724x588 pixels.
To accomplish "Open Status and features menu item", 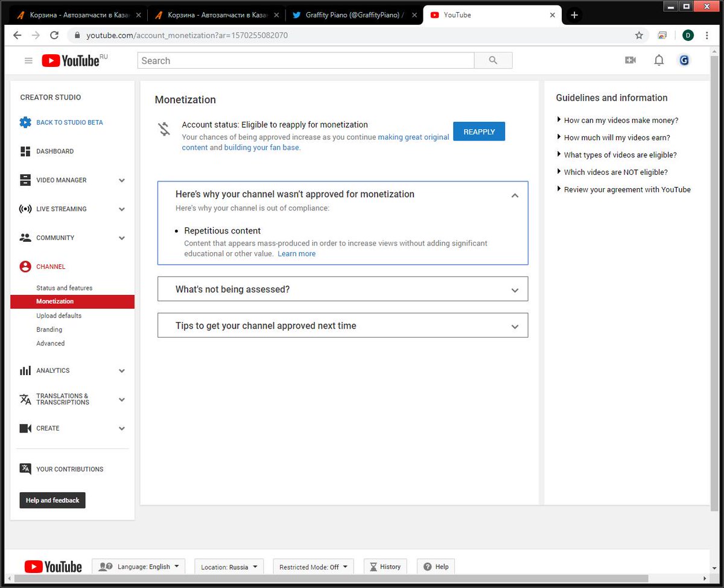I will tap(65, 288).
